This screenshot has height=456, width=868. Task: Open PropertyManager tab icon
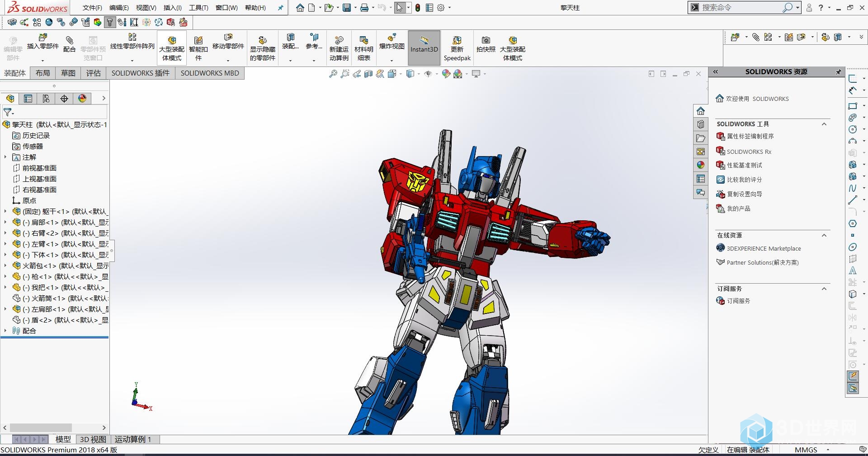[28, 99]
